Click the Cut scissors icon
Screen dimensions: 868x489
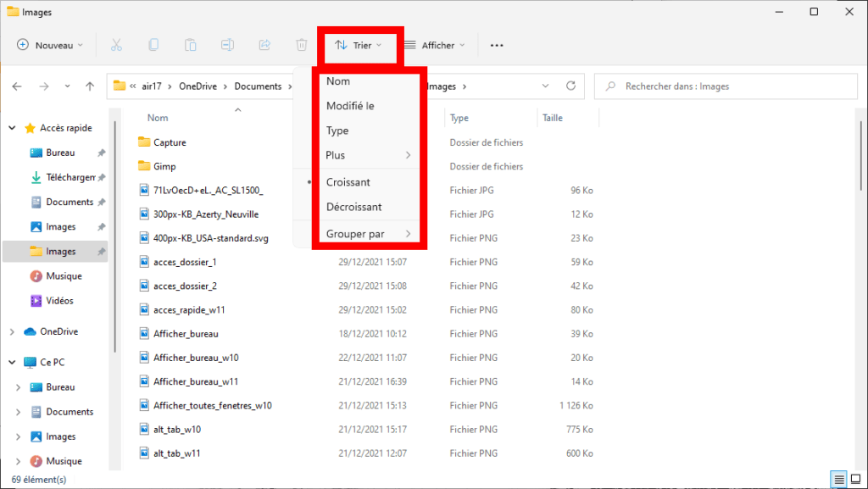point(116,46)
